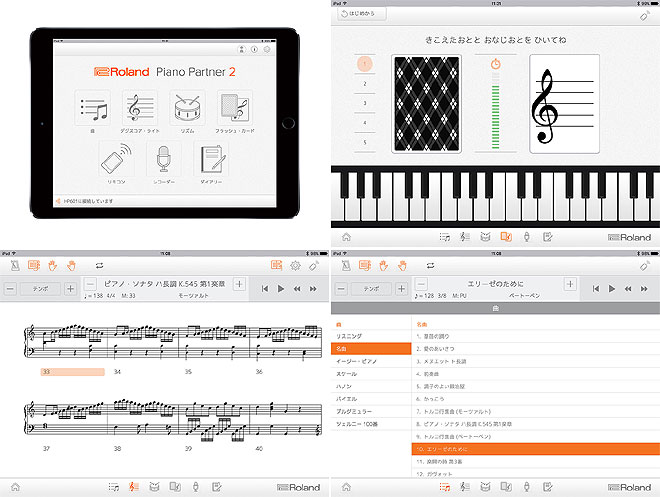Select the イージー・ピアノ category in the song list
The width and height of the screenshot is (660, 497).
coord(368,361)
